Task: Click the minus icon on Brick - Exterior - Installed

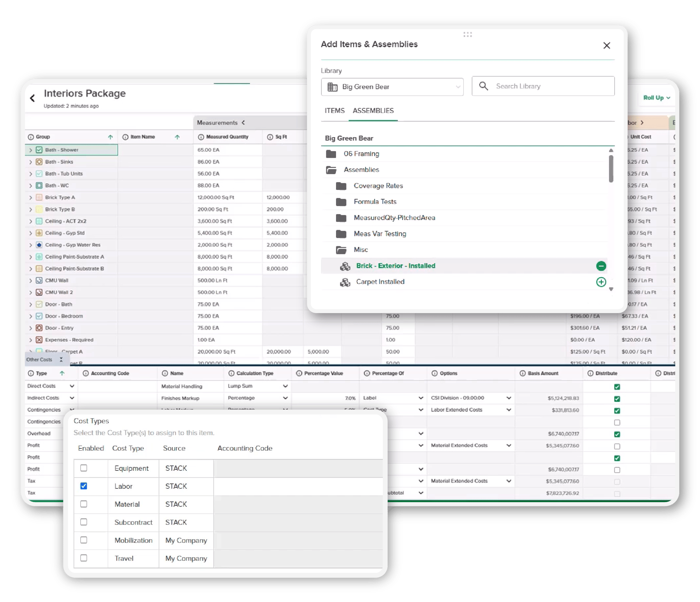Action: pyautogui.click(x=601, y=266)
